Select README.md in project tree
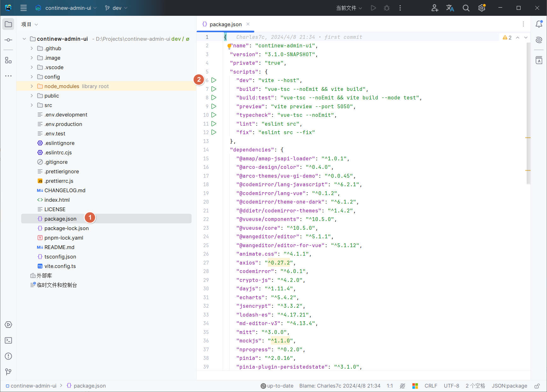The height and width of the screenshot is (392, 547). [59, 247]
